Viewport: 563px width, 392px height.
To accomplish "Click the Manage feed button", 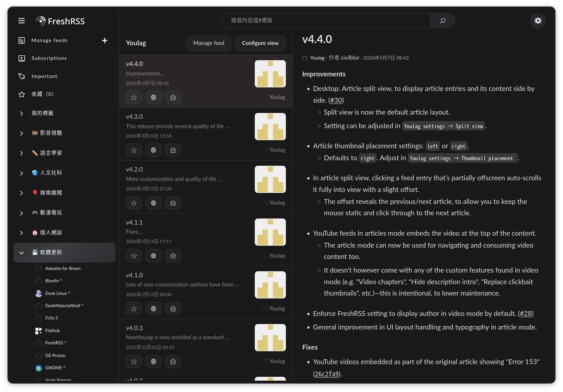I will (209, 43).
